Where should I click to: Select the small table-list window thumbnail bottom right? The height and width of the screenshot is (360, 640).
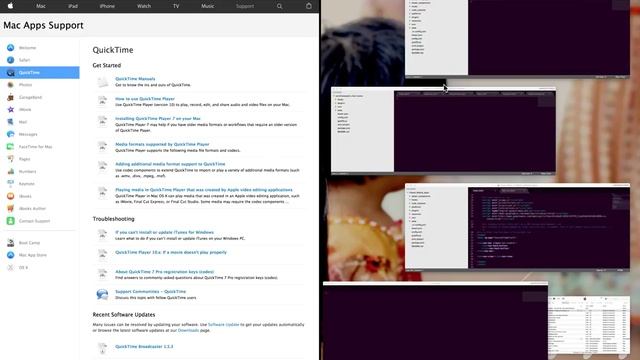click(x=589, y=325)
